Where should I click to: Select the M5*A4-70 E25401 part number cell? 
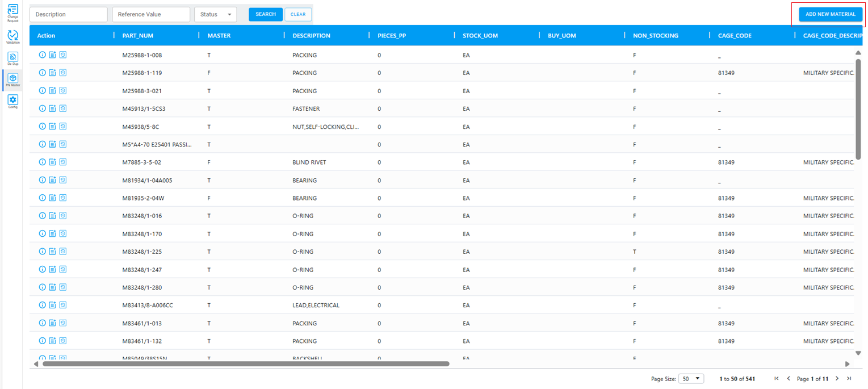[157, 144]
